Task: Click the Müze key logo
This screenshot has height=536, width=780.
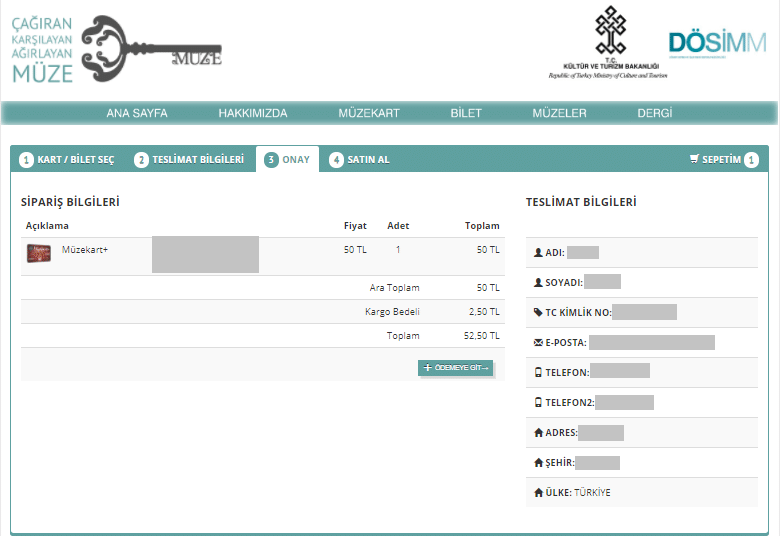Action: (x=151, y=48)
